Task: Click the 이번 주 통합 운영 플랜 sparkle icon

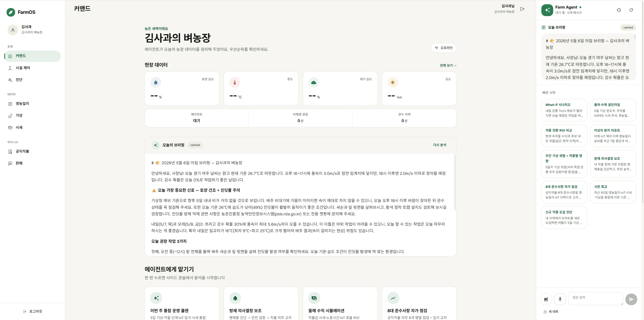Action: pyautogui.click(x=156, y=298)
